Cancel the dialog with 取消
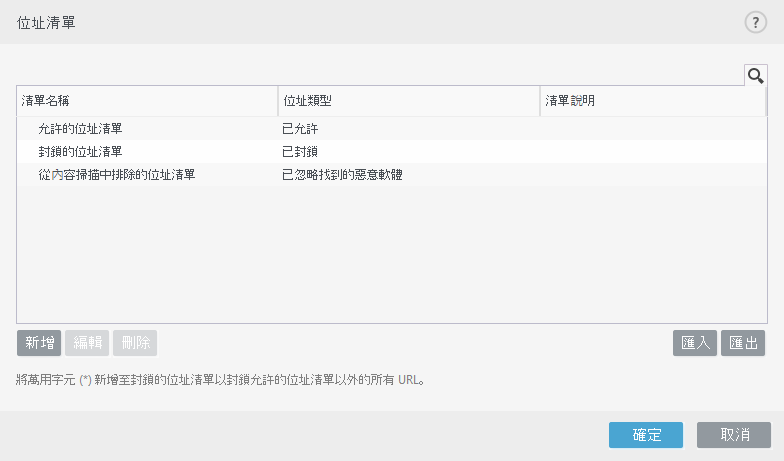Screen dimensions: 784x461 tap(734, 435)
